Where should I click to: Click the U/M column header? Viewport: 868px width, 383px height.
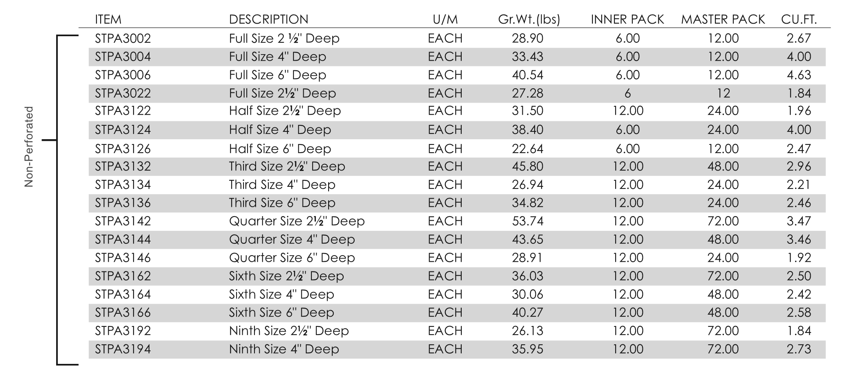445,19
